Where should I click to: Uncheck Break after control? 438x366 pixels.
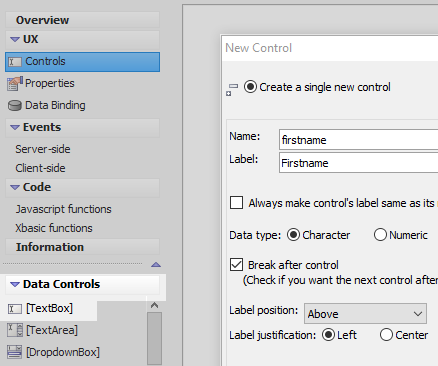[x=236, y=265]
